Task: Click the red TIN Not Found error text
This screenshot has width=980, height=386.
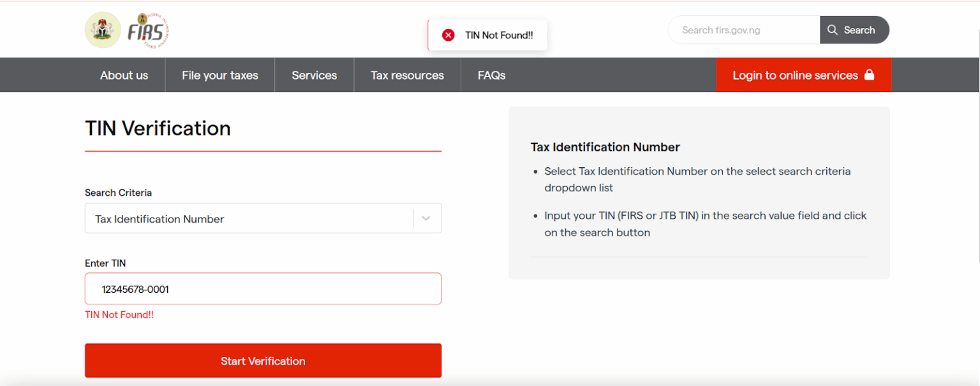Action: [119, 314]
